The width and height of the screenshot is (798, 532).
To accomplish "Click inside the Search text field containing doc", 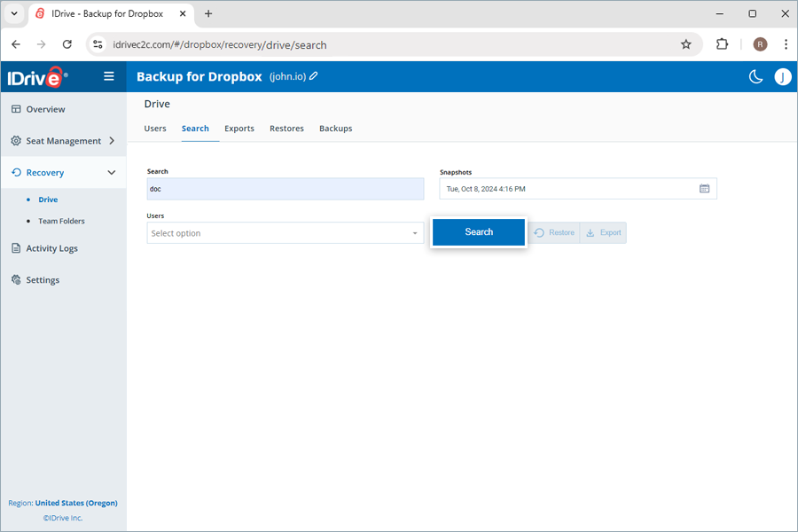I will (x=284, y=188).
